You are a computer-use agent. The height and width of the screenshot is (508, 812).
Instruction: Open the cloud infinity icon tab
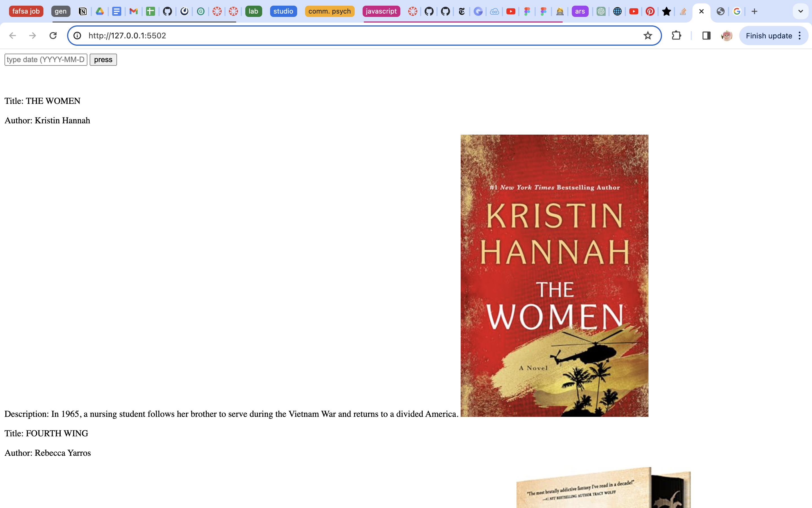[494, 11]
